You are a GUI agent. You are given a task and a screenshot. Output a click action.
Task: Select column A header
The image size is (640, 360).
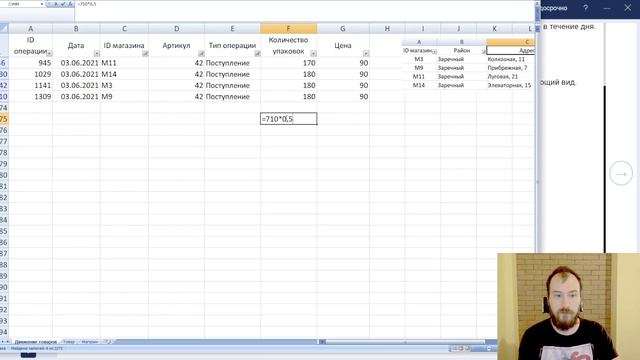(31, 29)
